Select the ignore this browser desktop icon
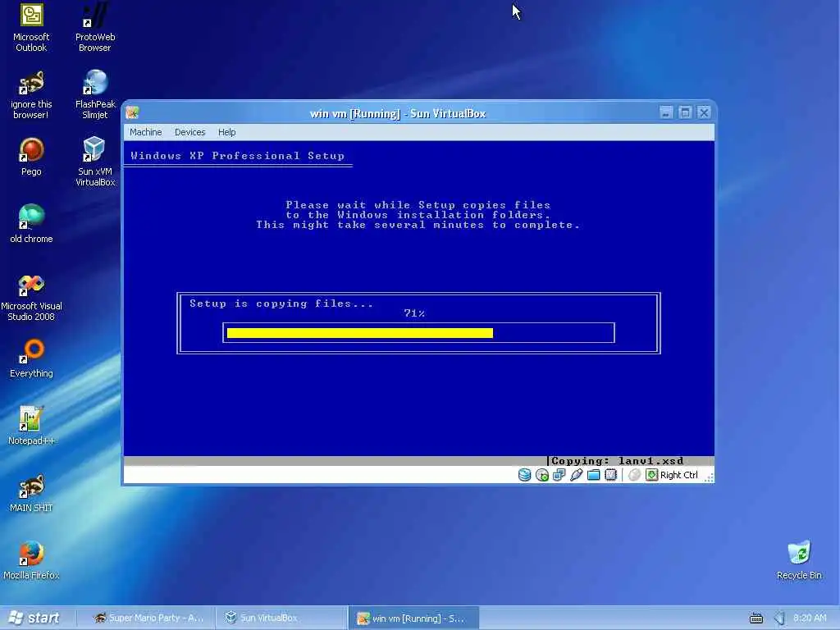840x630 pixels. tap(31, 95)
